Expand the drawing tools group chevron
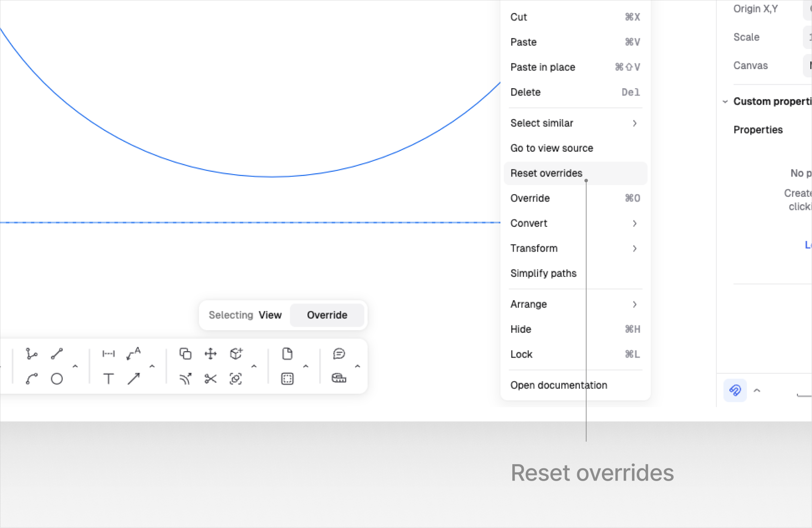 point(75,366)
